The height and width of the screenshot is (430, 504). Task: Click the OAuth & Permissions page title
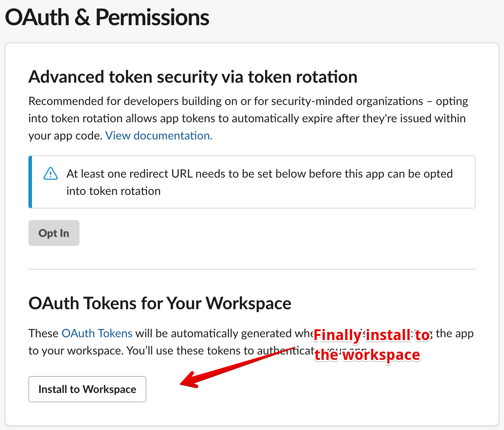pos(107,17)
